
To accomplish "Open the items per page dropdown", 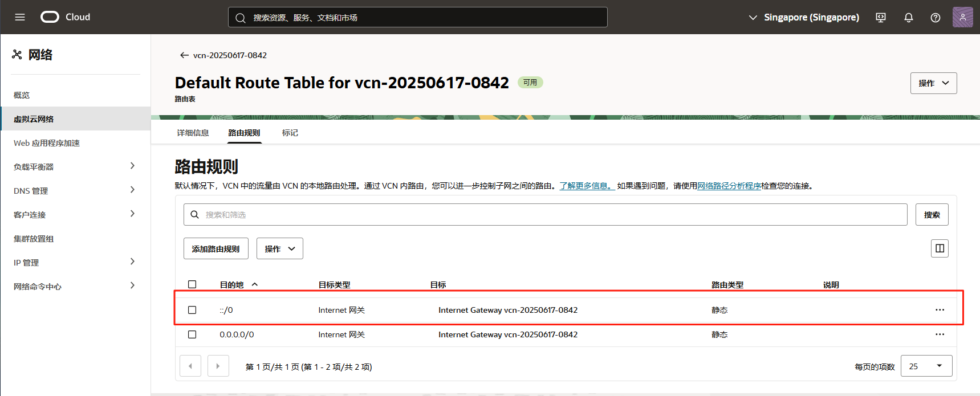I will click(926, 366).
